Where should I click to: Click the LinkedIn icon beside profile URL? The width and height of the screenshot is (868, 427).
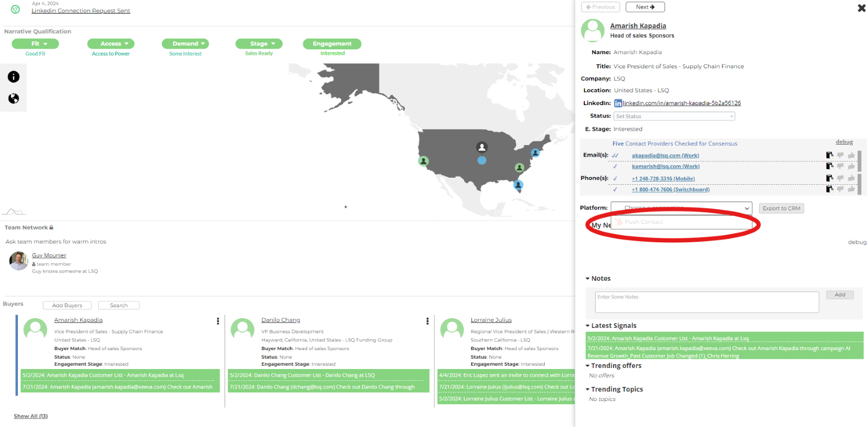click(618, 103)
